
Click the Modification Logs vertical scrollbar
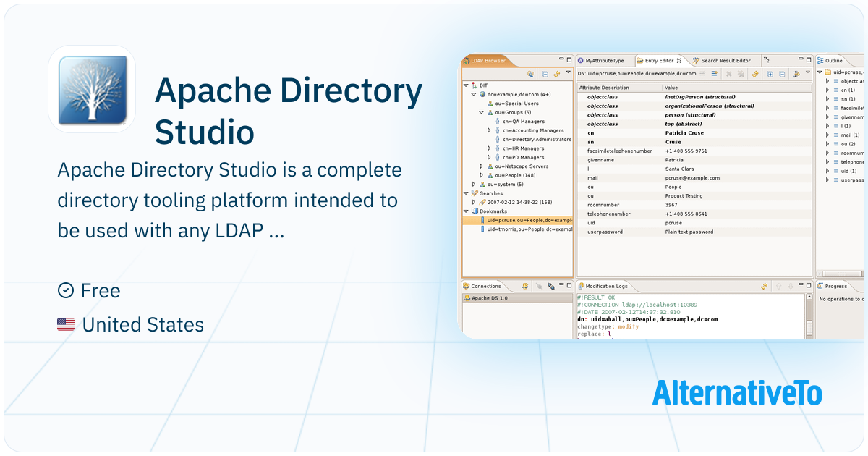pyautogui.click(x=809, y=316)
